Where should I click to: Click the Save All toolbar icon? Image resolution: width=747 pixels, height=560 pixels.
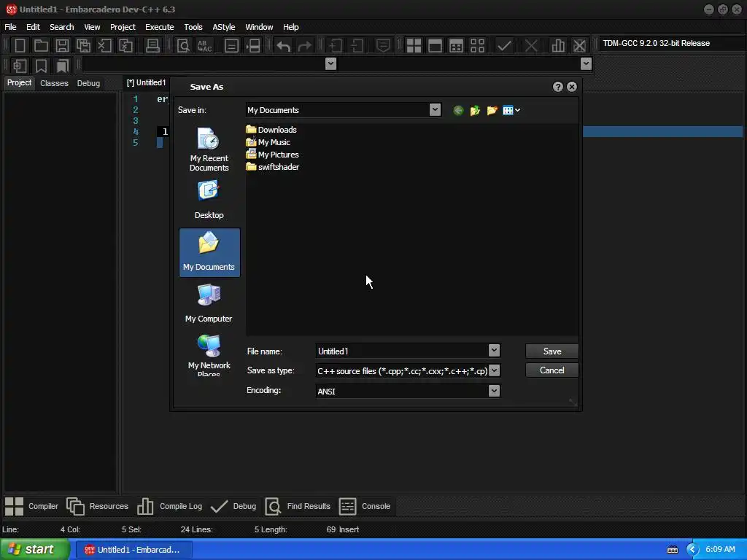[83, 46]
